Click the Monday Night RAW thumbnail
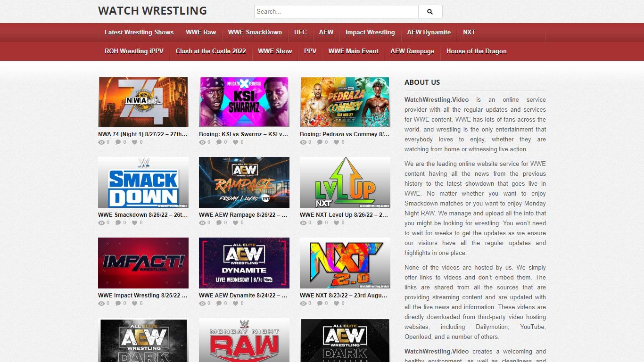 (x=244, y=340)
